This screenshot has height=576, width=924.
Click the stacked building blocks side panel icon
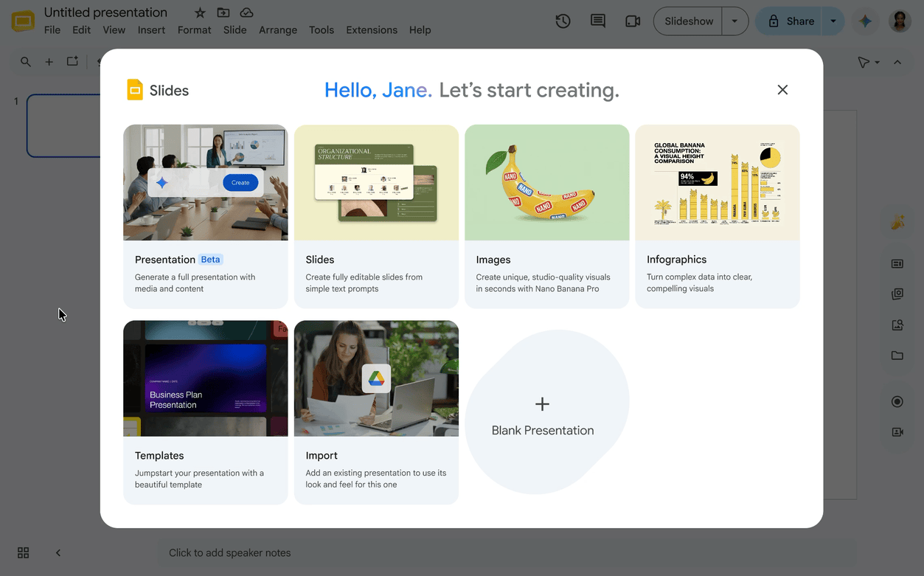pyautogui.click(x=897, y=294)
